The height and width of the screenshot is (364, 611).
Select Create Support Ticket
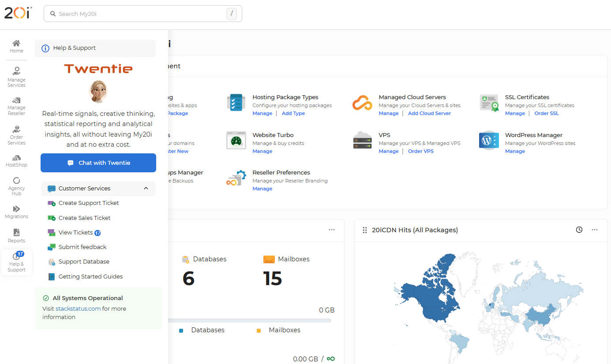pyautogui.click(x=89, y=203)
